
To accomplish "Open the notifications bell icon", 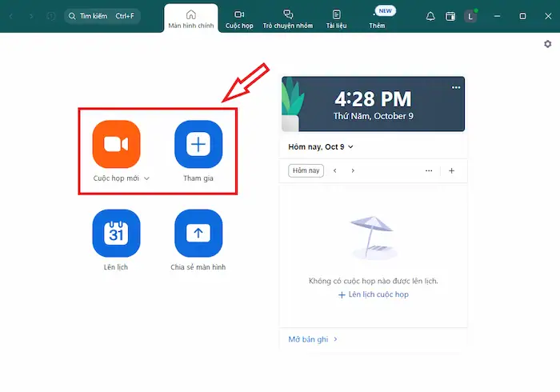I will (430, 16).
